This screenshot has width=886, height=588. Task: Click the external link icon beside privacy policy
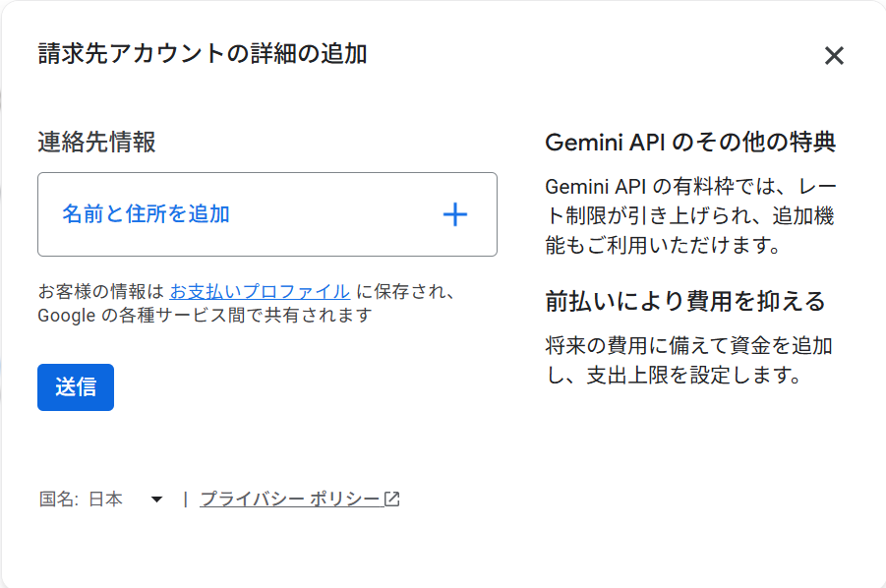click(391, 500)
